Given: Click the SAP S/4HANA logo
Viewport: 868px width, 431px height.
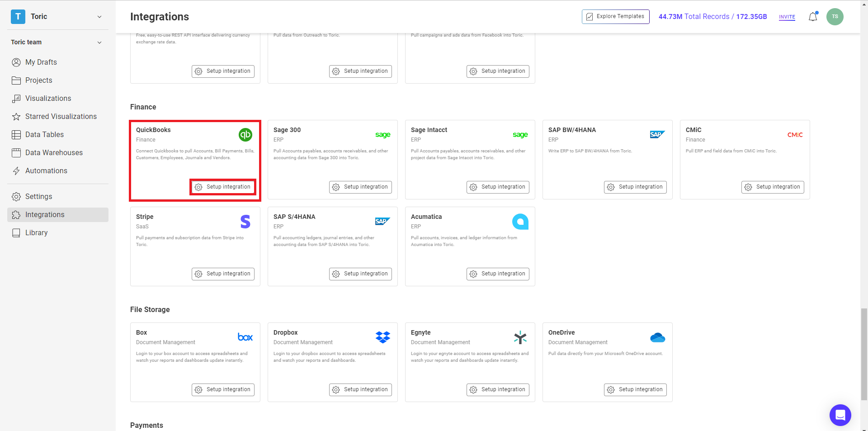Looking at the screenshot, I should (x=382, y=221).
